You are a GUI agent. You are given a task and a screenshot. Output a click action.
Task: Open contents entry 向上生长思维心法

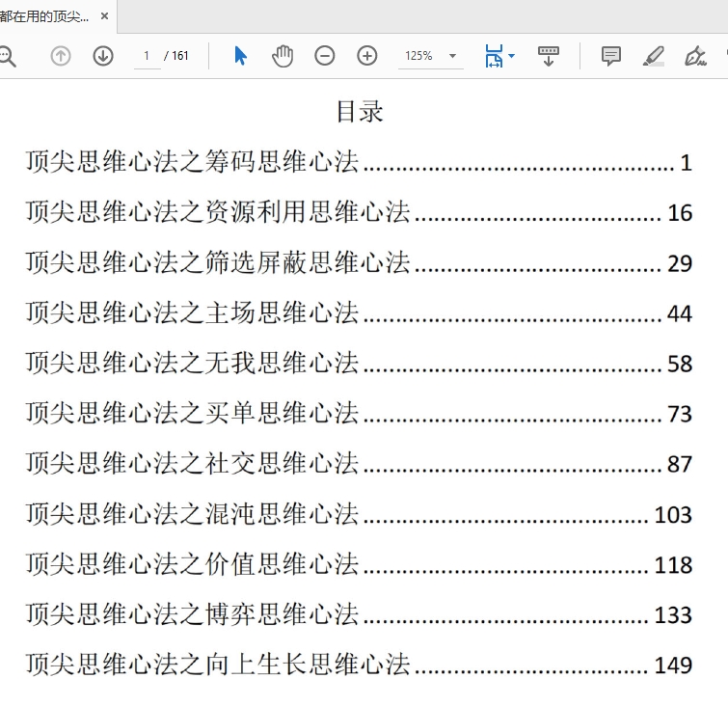218,664
